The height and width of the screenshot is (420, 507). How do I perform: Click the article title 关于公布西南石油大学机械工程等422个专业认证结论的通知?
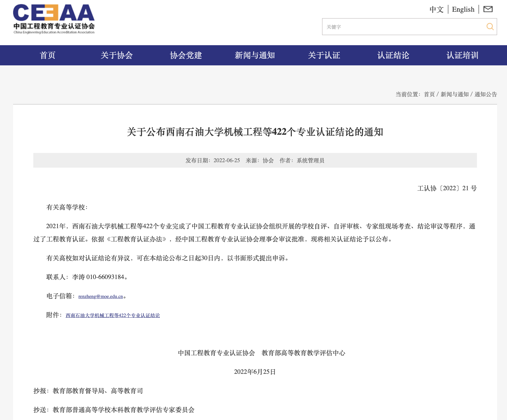click(x=255, y=132)
